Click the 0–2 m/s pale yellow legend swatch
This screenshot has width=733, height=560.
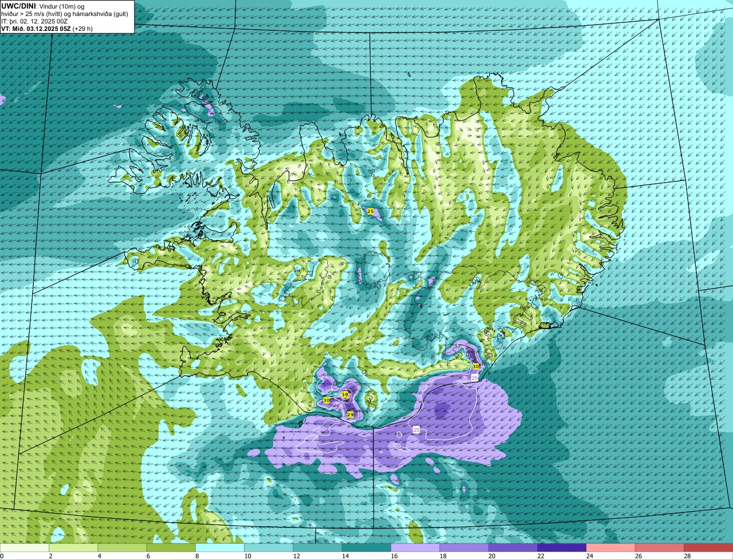pos(25,548)
